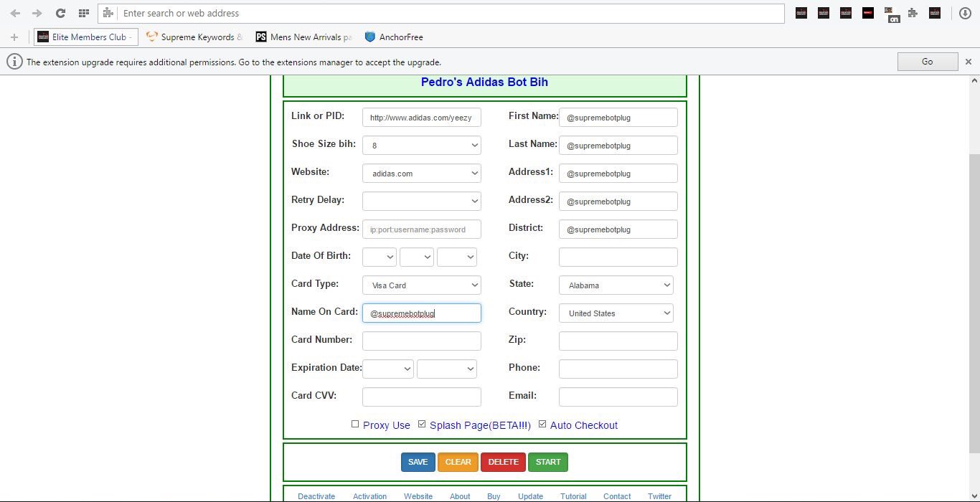Image resolution: width=980 pixels, height=502 pixels.
Task: Click the Address1 input field
Action: (x=618, y=173)
